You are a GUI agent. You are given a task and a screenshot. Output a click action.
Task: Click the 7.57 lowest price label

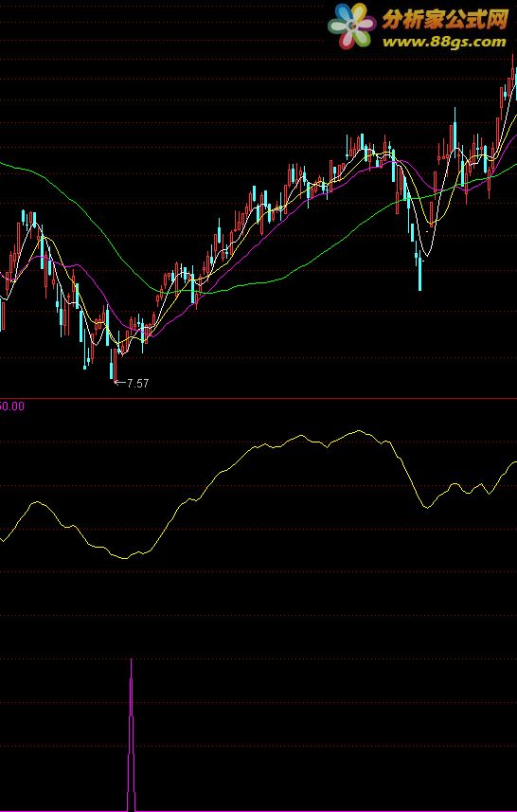137,383
